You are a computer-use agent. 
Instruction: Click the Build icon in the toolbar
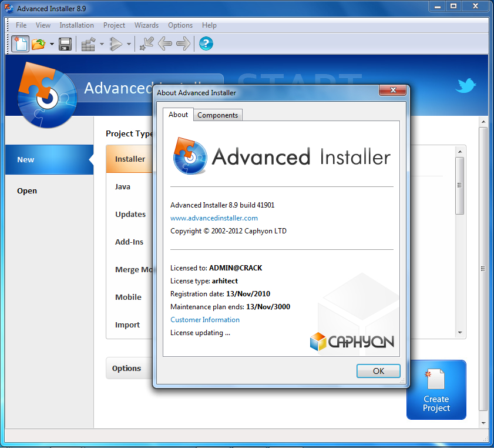[88, 44]
